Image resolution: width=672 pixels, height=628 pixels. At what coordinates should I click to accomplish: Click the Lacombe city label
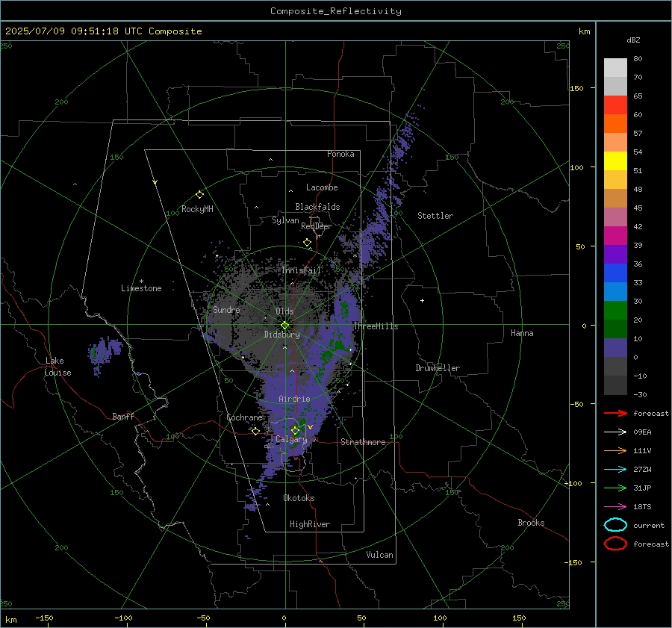[322, 187]
